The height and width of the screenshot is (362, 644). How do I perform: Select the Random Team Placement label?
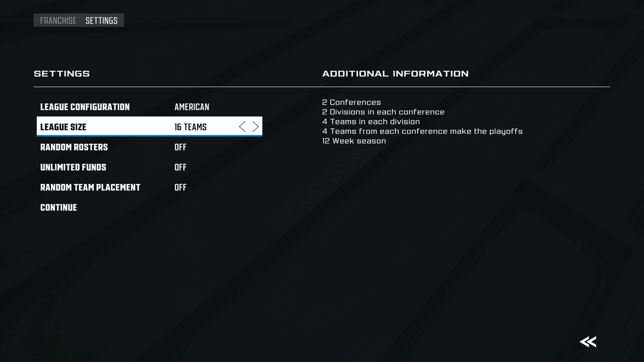pos(90,187)
